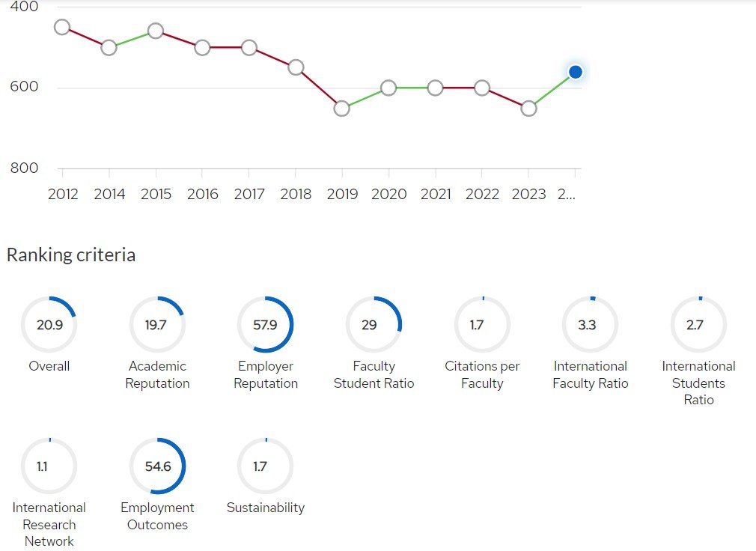Select the highlighted blue latest-year data point

[x=575, y=72]
